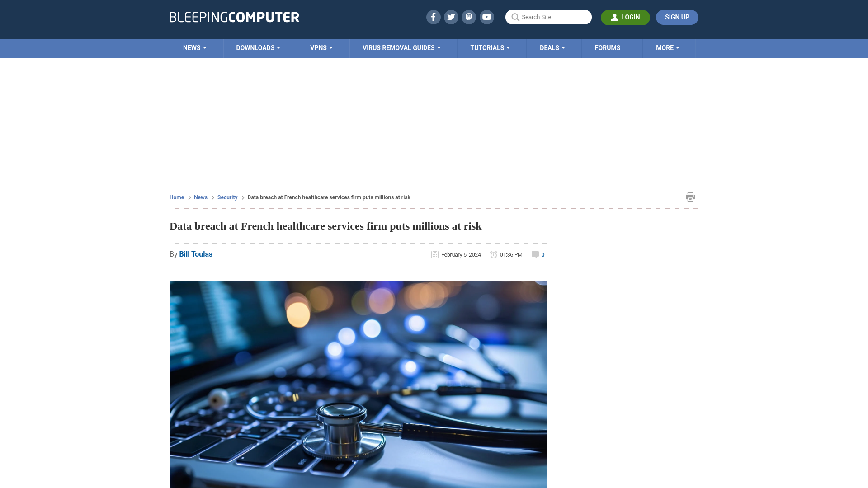The height and width of the screenshot is (488, 868).
Task: Click the Search Site input field
Action: (548, 17)
